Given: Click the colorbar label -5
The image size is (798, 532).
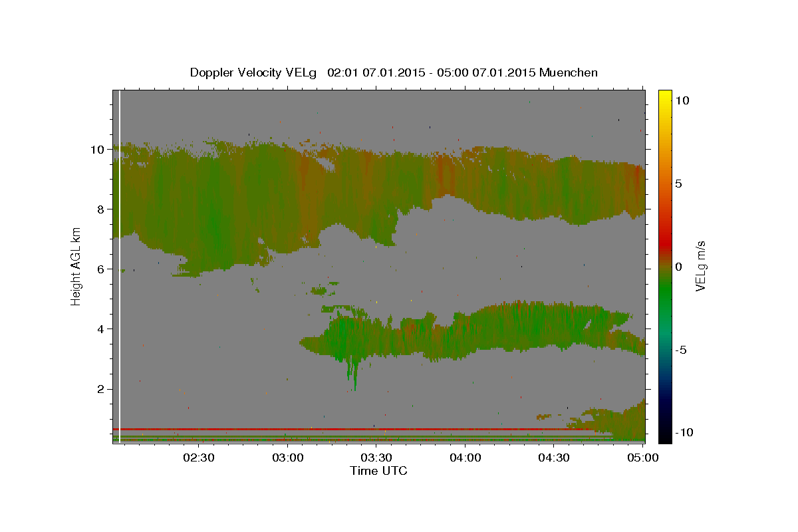Looking at the screenshot, I should [681, 350].
